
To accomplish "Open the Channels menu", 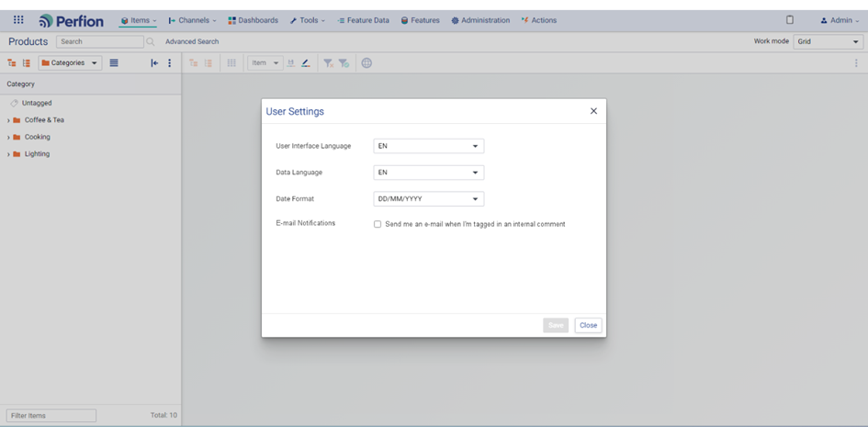I will (x=192, y=20).
